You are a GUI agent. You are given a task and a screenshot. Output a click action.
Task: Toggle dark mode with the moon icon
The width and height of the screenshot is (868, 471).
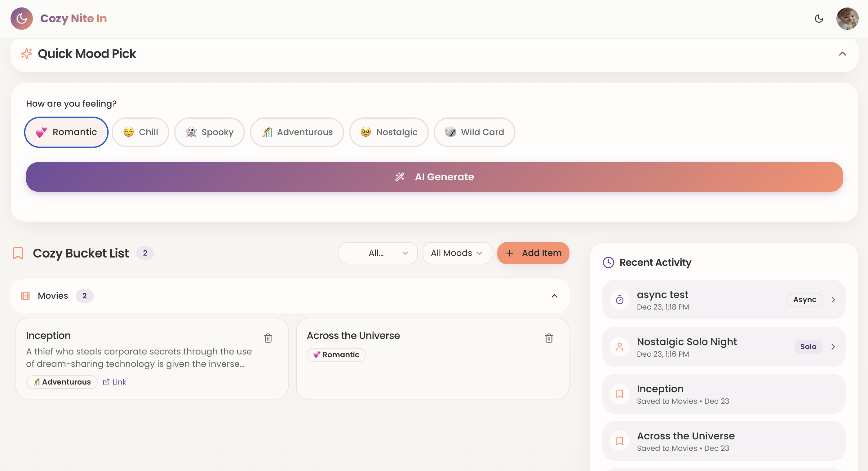[819, 19]
